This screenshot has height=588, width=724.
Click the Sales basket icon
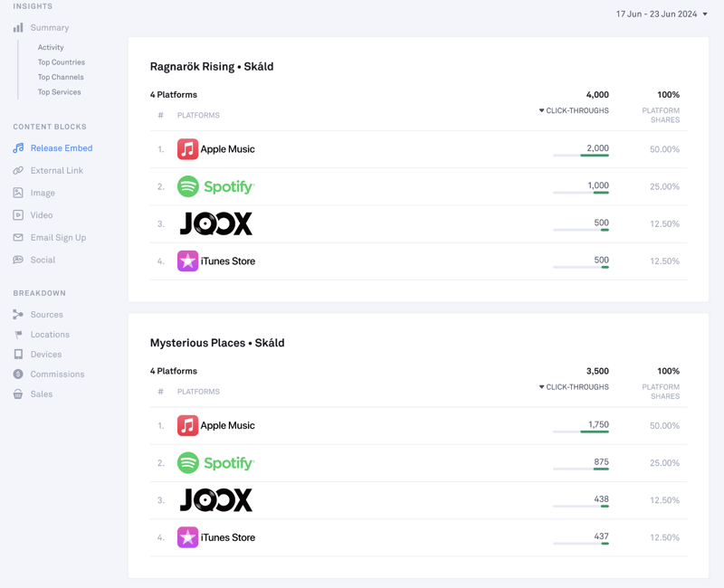pyautogui.click(x=18, y=394)
